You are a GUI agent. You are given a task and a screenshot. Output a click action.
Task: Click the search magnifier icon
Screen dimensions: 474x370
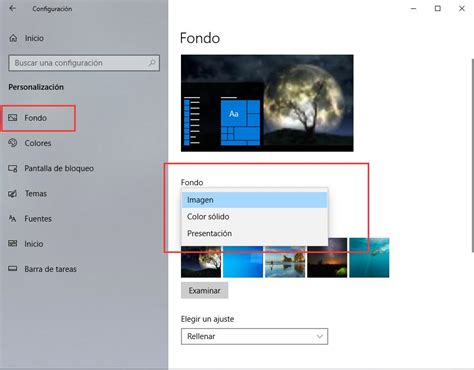pyautogui.click(x=152, y=63)
